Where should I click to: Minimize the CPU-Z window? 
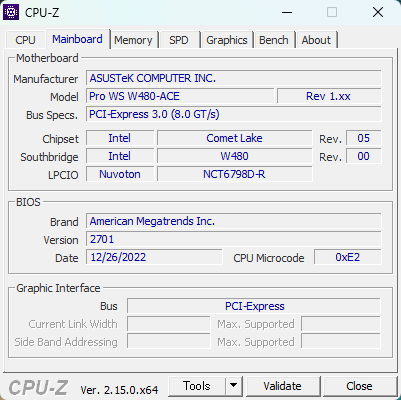tap(287, 13)
